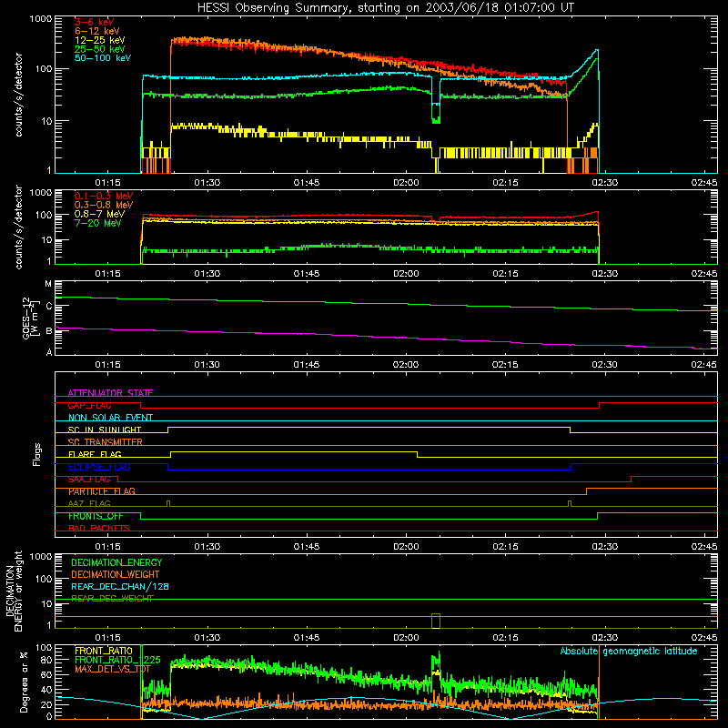Screen dimensions: 728x728
Task: Click the GOES-12 axis label
Action: coord(29,318)
